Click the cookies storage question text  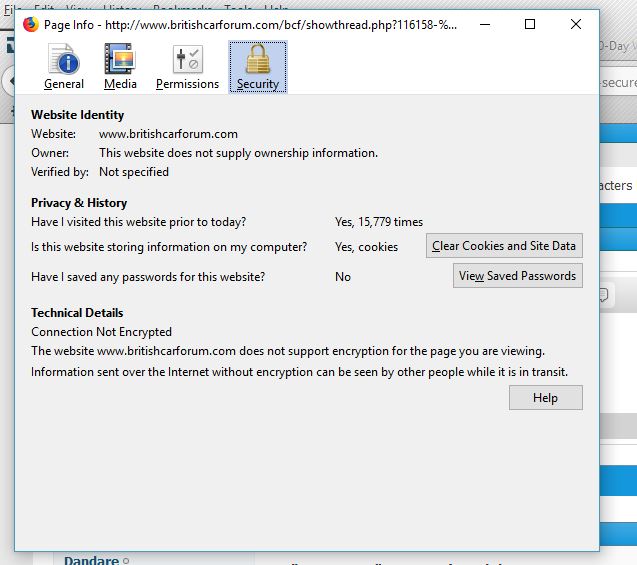pos(169,247)
